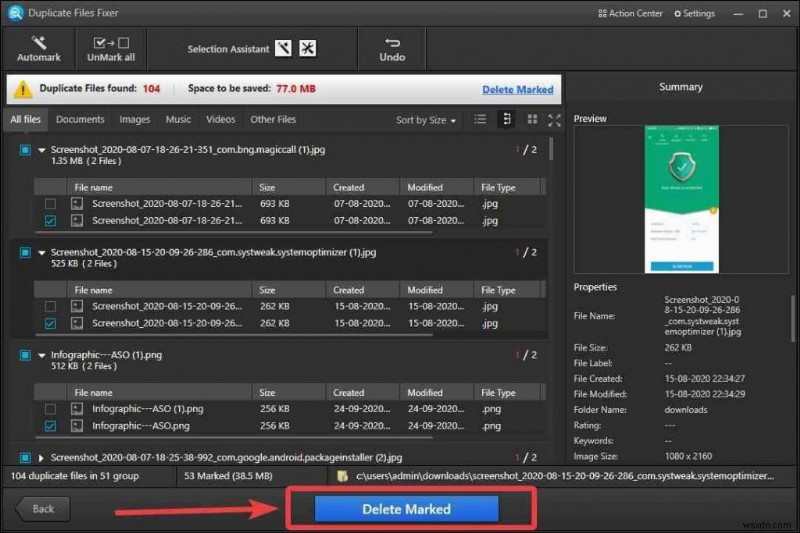
Task: Switch to detailed grouped view icon
Action: point(507,119)
